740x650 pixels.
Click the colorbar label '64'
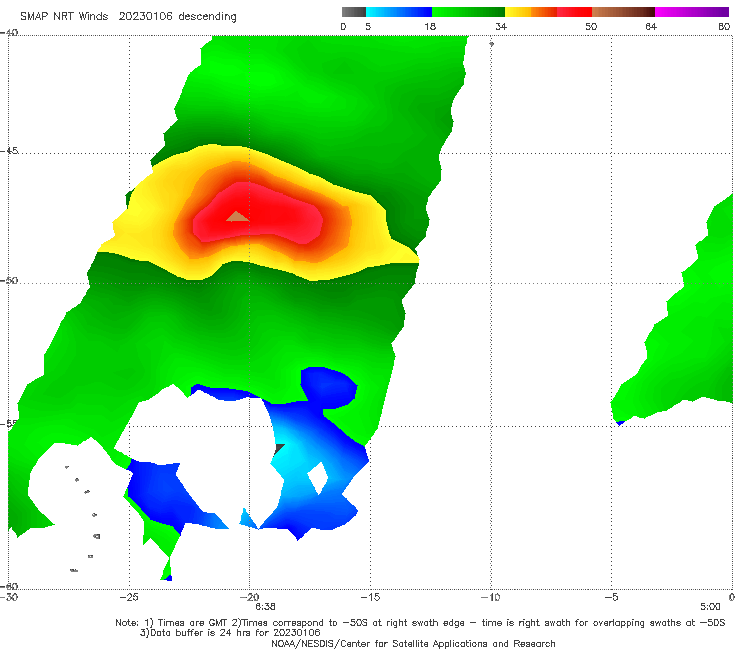pyautogui.click(x=651, y=26)
